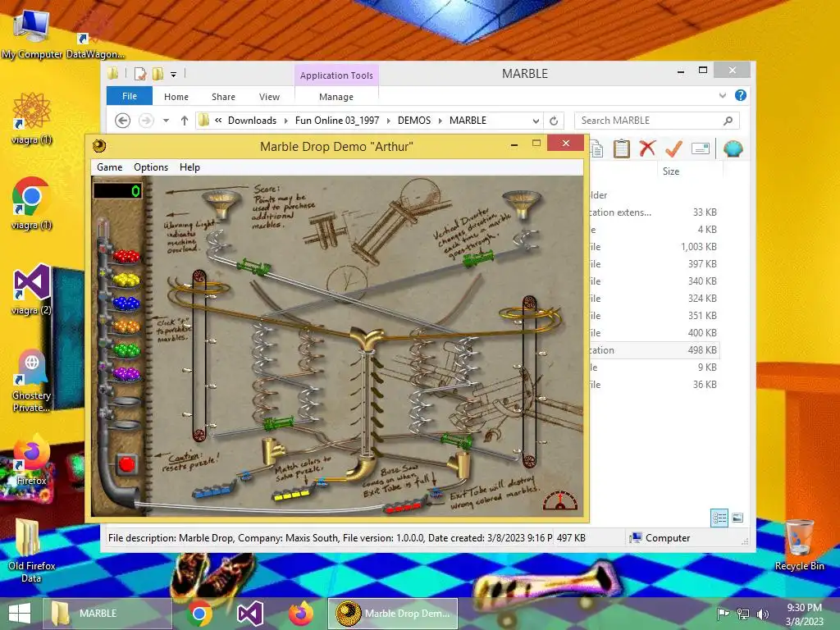Click the pressure gauge dial
Screen dimensions: 840x630
[560, 501]
